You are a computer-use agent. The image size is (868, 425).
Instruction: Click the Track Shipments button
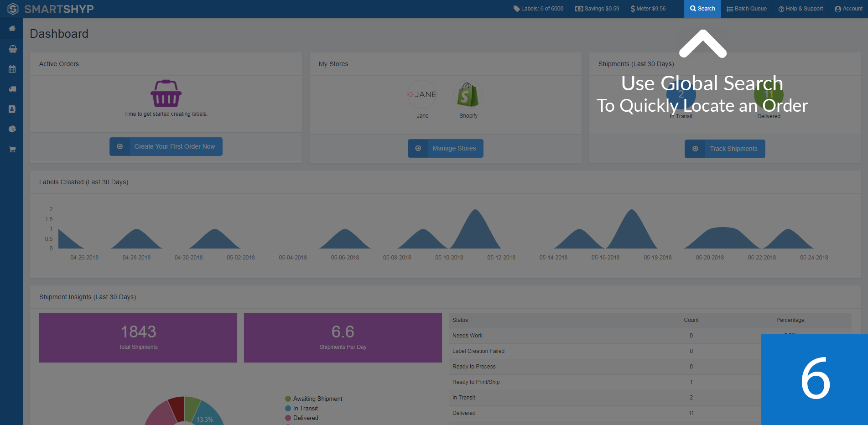725,149
